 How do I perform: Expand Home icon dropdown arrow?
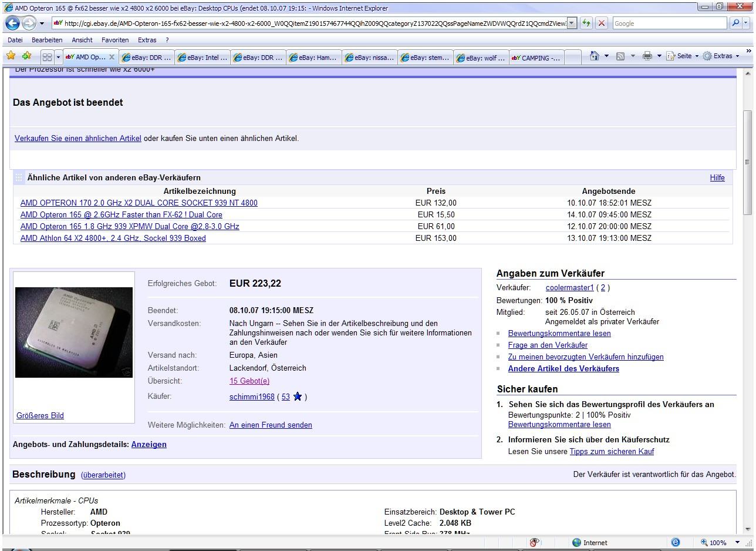(606, 56)
